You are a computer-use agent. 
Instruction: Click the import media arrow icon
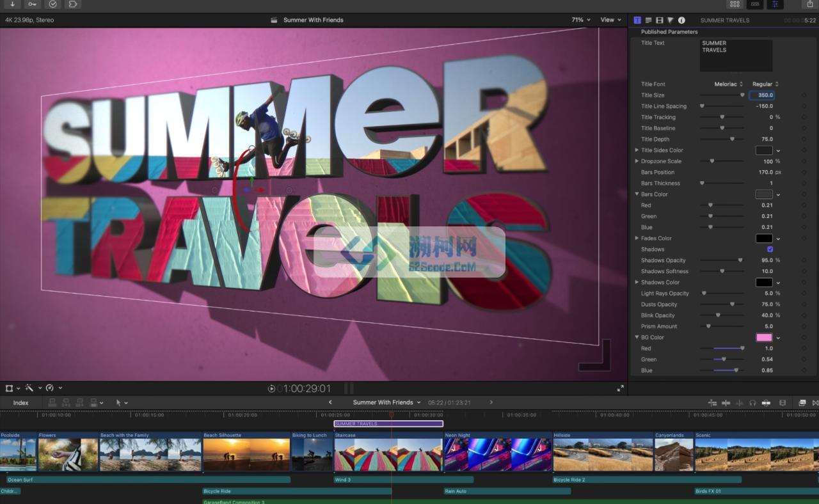(12, 4)
